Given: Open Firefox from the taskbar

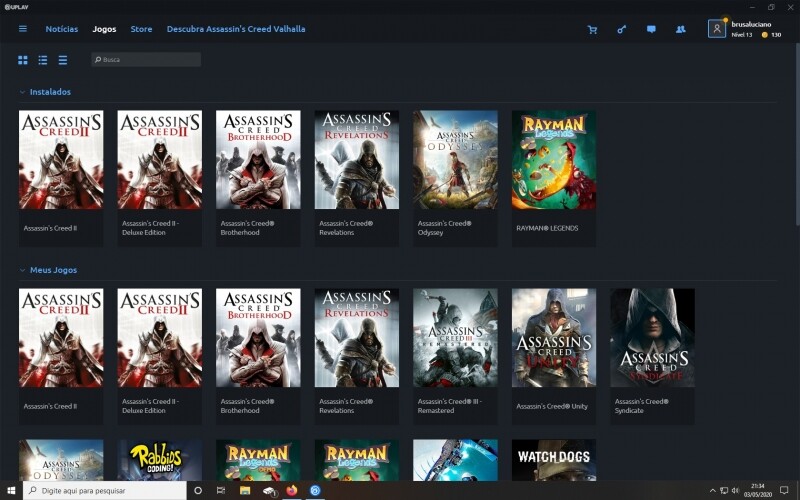Looking at the screenshot, I should (x=292, y=491).
